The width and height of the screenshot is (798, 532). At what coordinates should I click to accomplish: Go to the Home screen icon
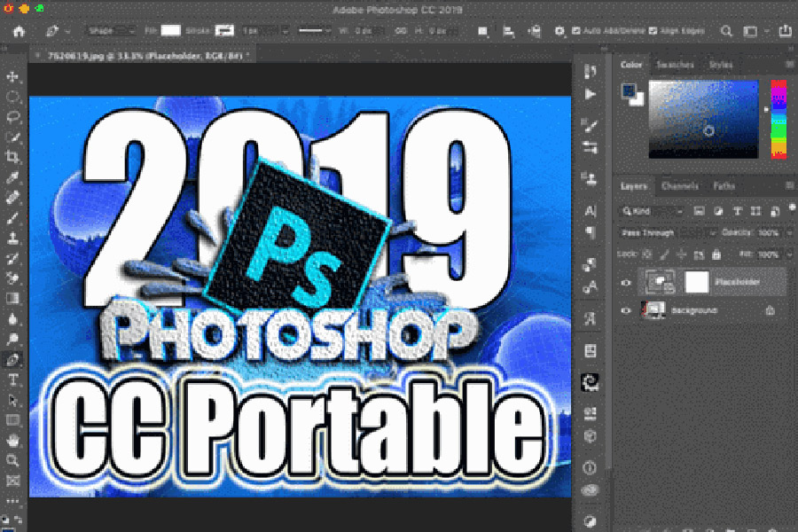pyautogui.click(x=19, y=32)
